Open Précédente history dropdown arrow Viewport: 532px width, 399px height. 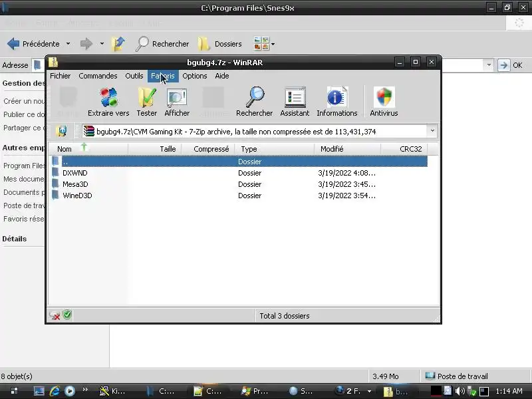point(68,44)
